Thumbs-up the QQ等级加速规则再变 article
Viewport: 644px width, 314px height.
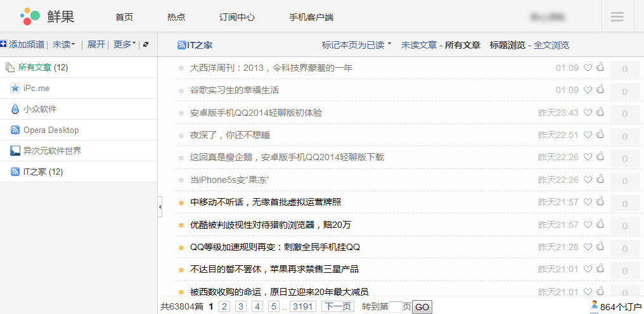click(600, 246)
